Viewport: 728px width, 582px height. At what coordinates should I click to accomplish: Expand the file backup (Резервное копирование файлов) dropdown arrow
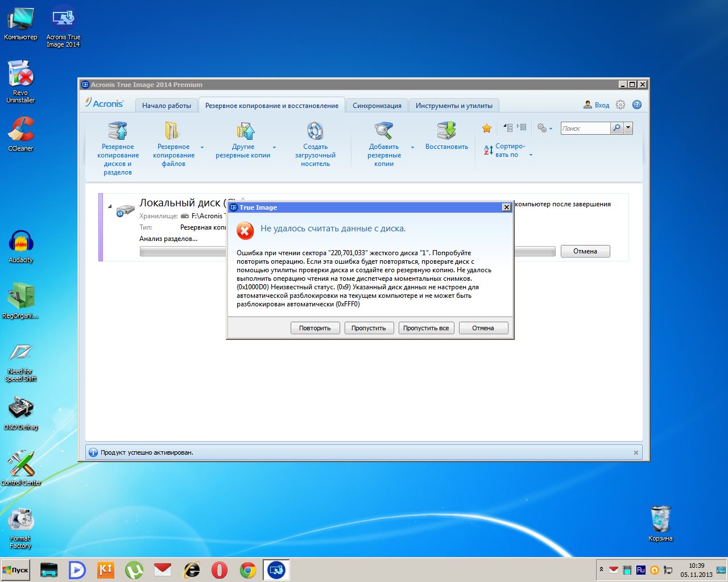(202, 147)
